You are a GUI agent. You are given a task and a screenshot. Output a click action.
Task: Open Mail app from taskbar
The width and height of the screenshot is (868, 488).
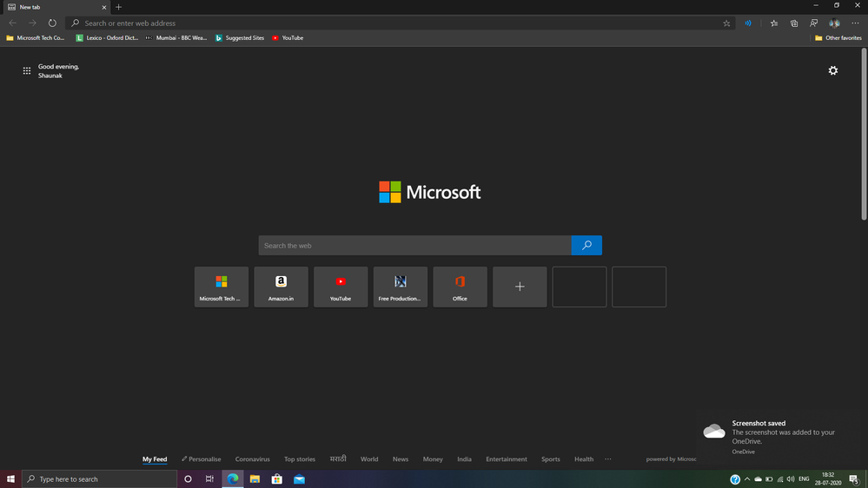click(x=300, y=479)
